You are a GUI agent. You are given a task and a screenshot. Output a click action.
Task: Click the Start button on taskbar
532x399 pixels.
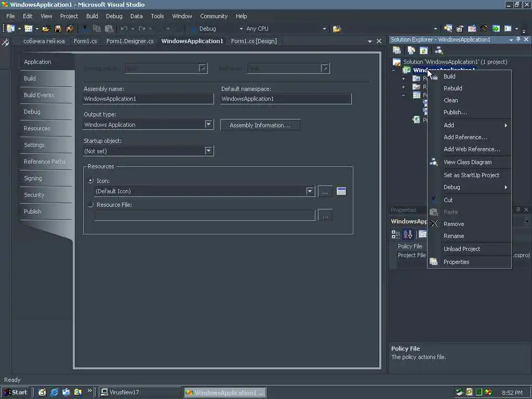[x=16, y=392]
